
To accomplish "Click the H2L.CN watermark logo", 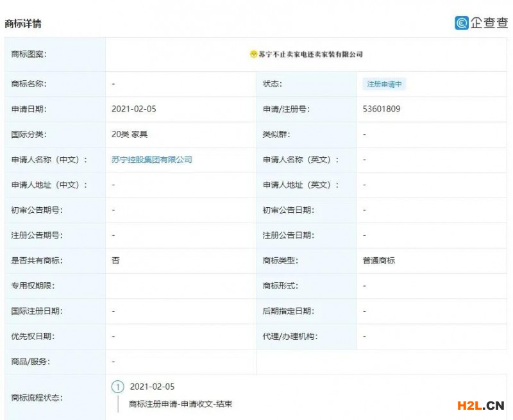I will point(480,405).
